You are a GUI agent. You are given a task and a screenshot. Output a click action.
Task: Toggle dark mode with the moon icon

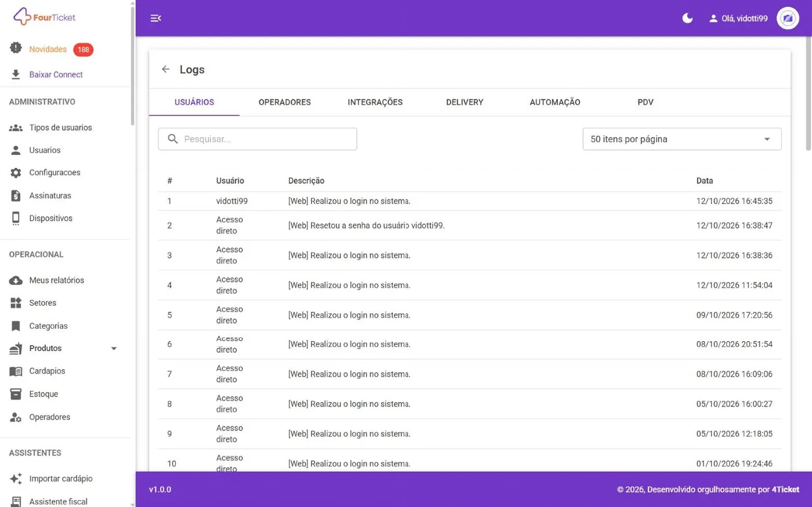(687, 18)
